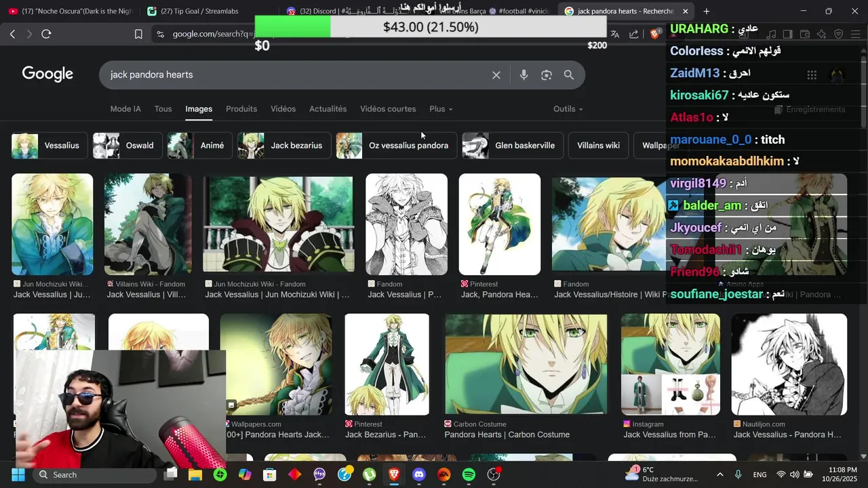Open the Wallpapers.com Pandora Hearts image

[276, 364]
